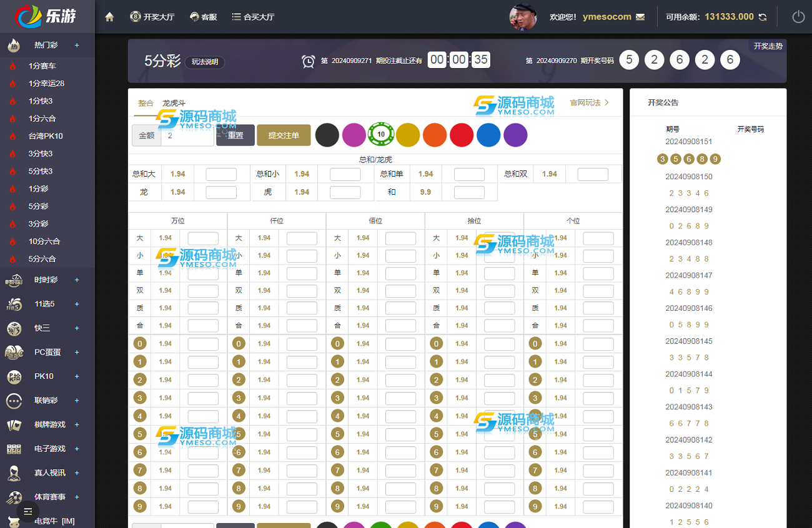Click the 万位 大 bet input
The height and width of the screenshot is (528, 812).
click(203, 238)
